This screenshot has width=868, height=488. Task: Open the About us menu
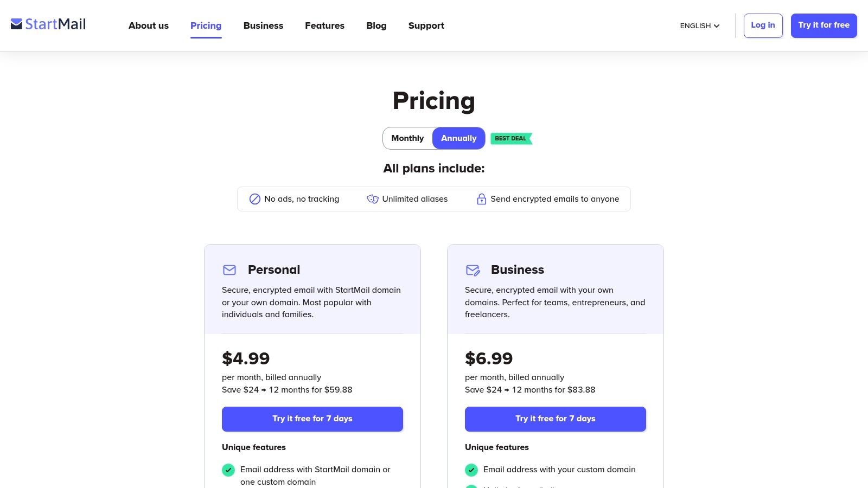(149, 25)
